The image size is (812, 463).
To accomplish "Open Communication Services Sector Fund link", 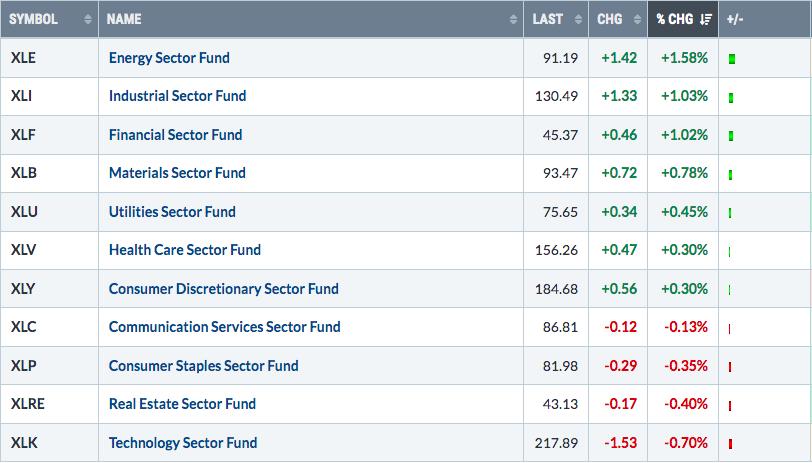I will coord(225,327).
